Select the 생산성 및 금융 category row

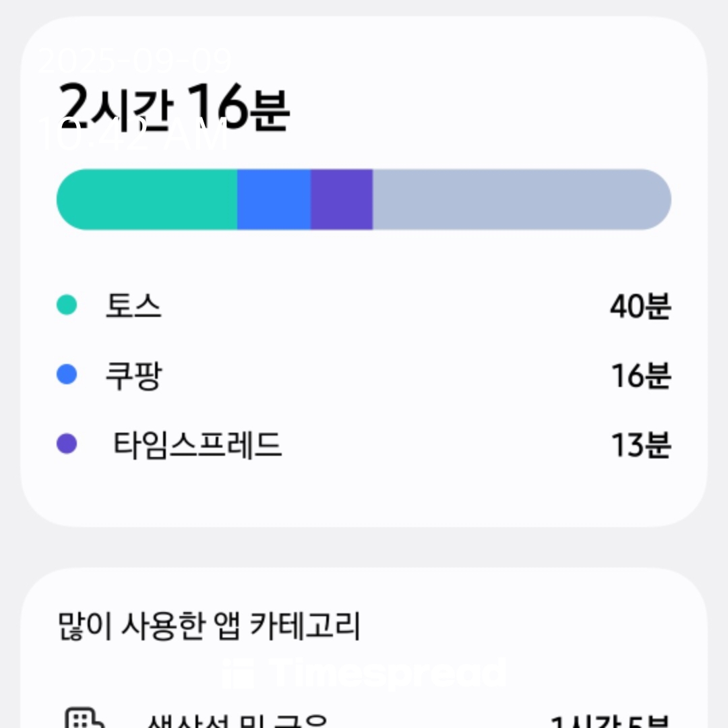point(363,718)
